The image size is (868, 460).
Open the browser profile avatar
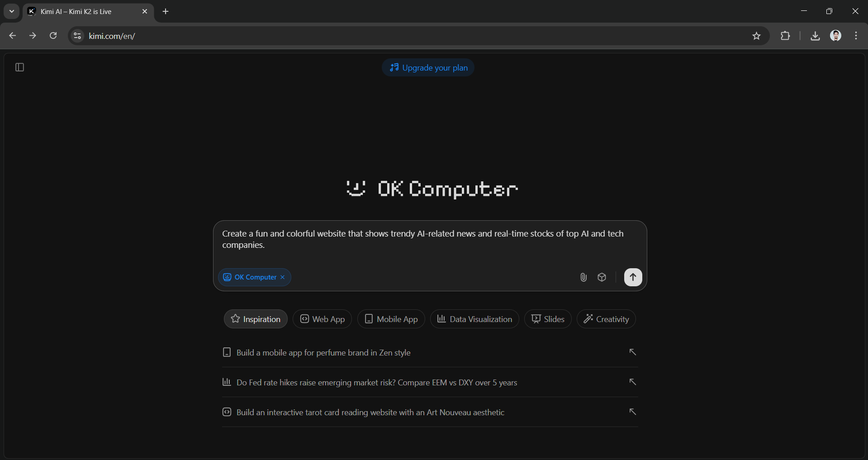836,36
